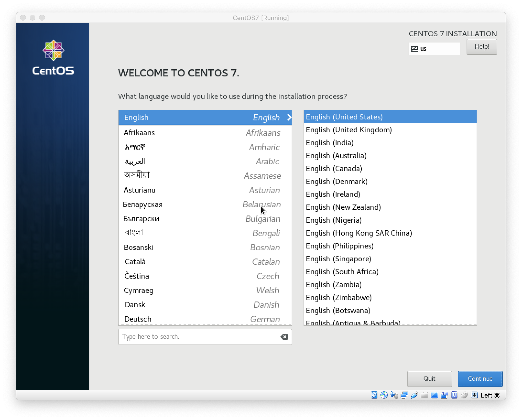Click the mouse integration status icon

[464, 395]
